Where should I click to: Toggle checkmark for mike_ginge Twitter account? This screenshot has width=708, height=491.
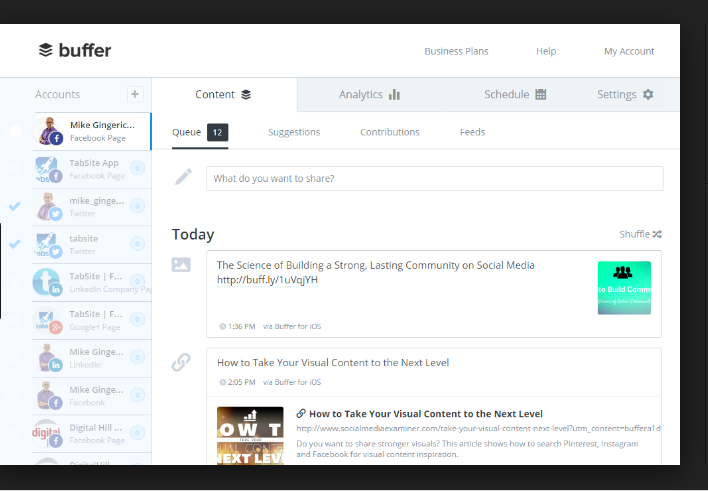(14, 207)
